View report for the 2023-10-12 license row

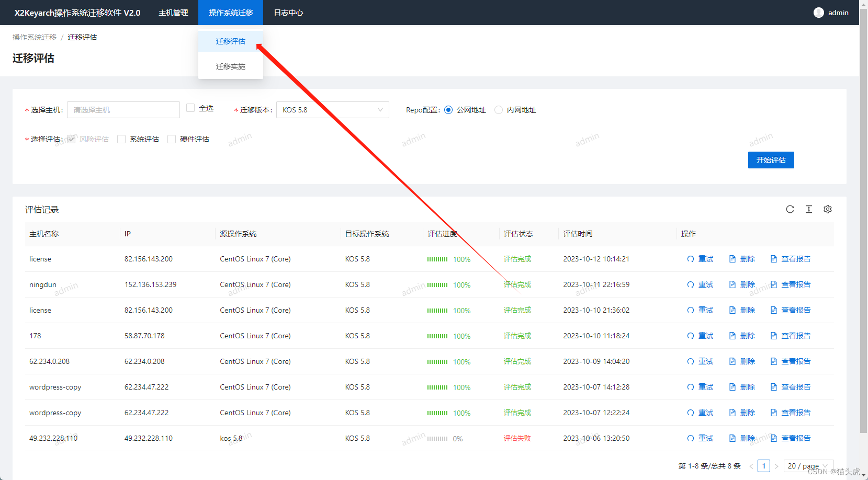[790, 259]
